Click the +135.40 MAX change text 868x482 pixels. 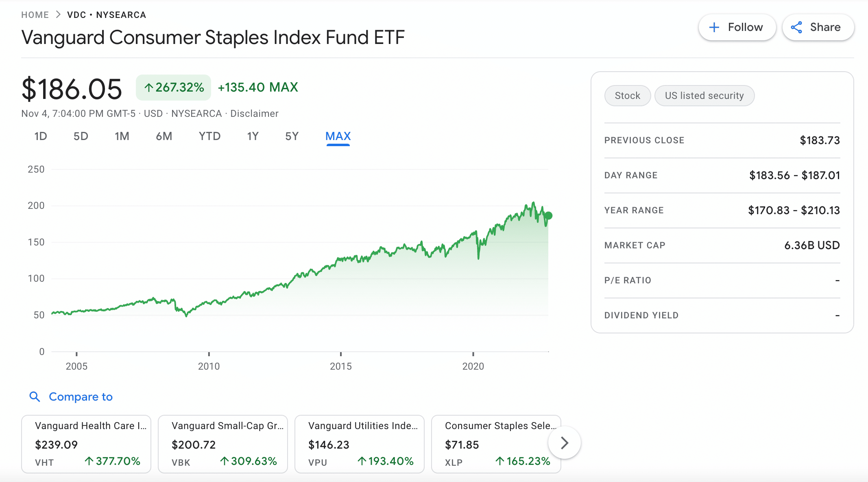[258, 88]
